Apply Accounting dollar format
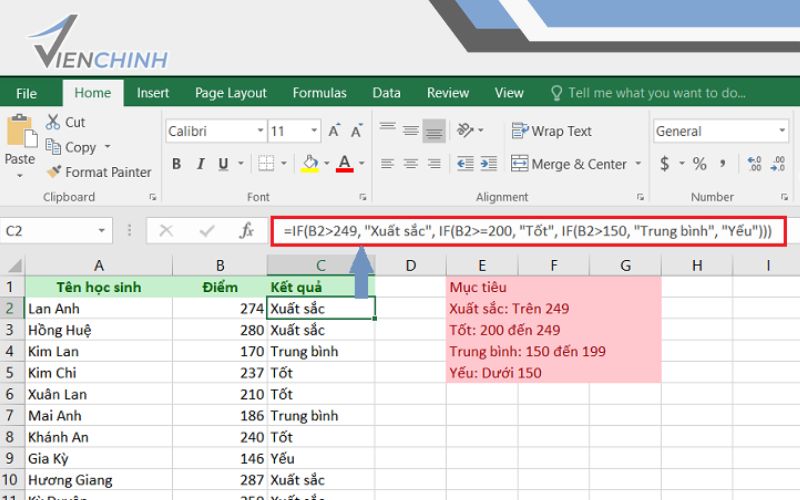800x500 pixels. coord(664,163)
